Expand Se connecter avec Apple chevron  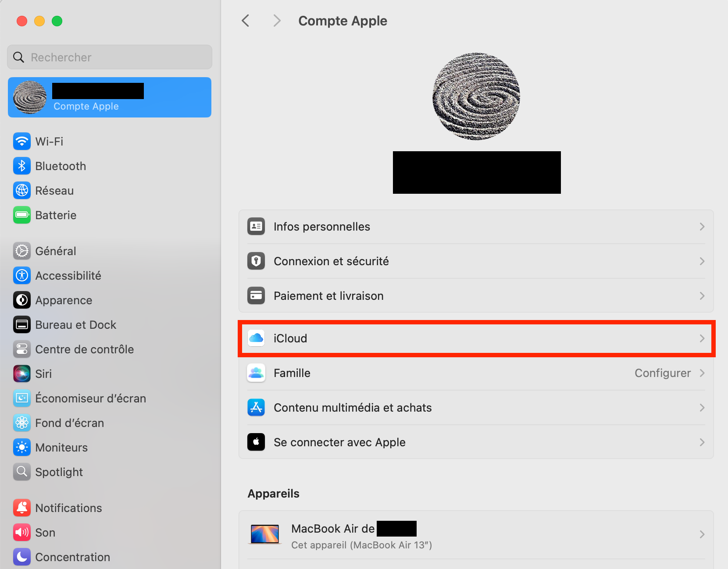(702, 442)
